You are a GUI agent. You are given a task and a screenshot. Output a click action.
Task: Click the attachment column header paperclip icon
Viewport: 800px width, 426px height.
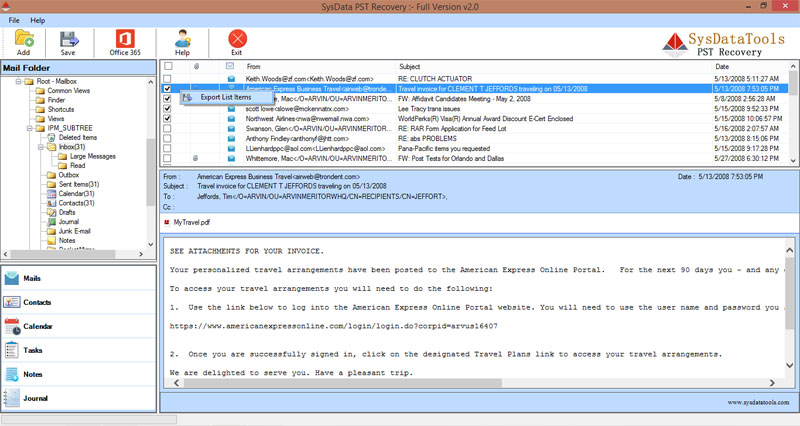coord(196,66)
